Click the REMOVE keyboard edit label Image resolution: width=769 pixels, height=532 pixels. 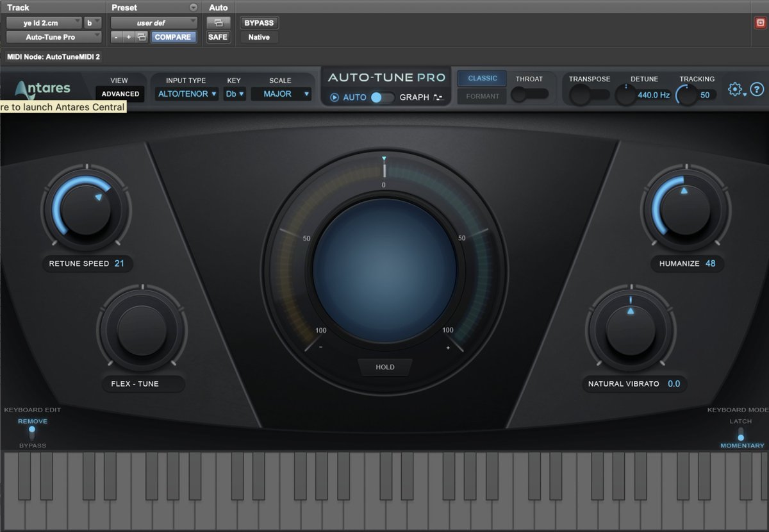click(32, 421)
